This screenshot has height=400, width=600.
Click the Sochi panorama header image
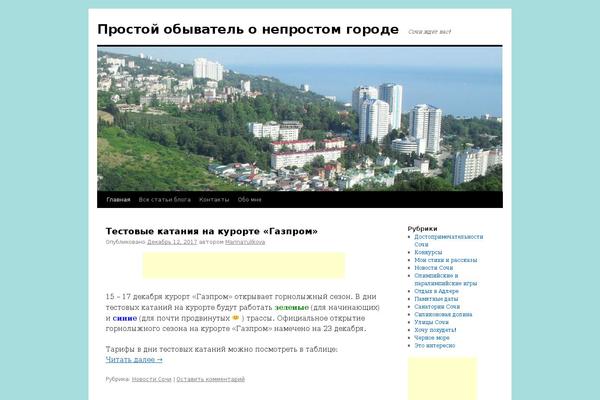300,119
